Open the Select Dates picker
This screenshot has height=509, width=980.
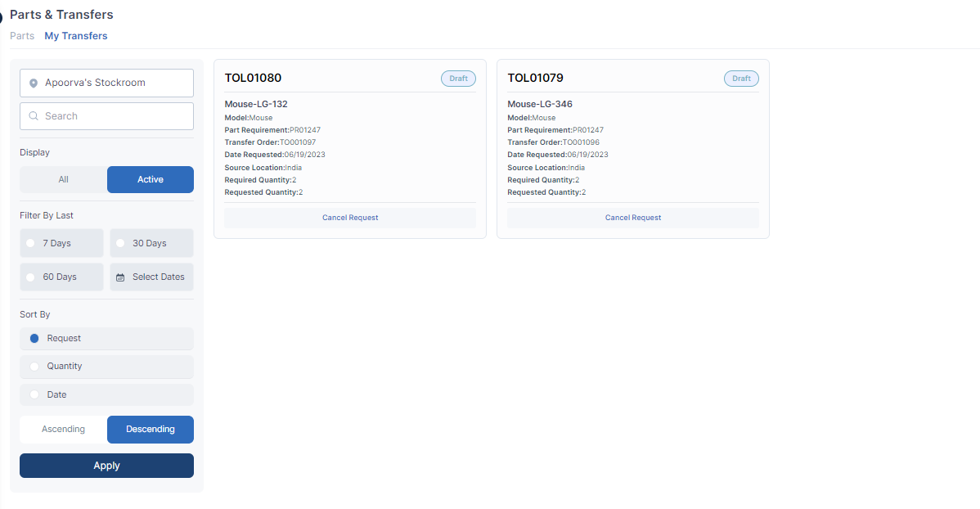152,277
